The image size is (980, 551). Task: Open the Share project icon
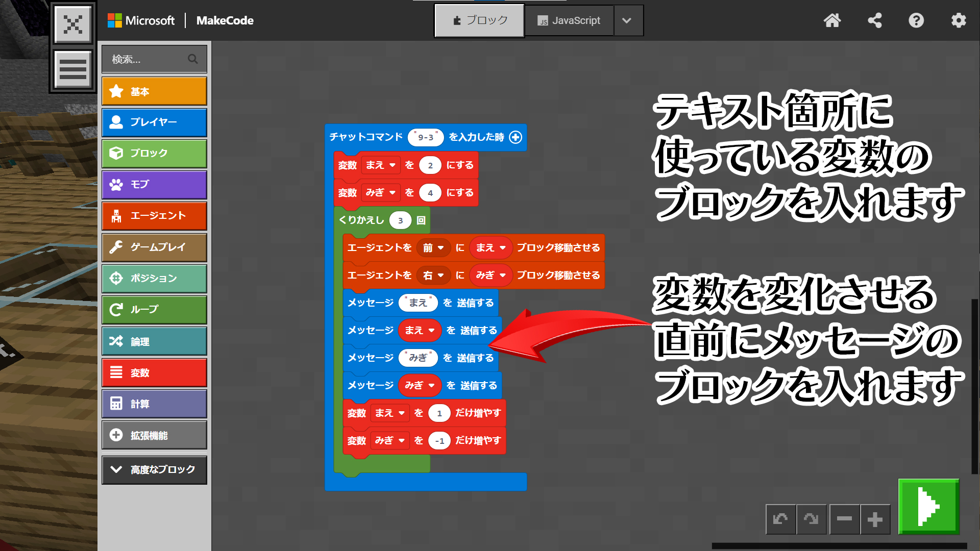pyautogui.click(x=874, y=20)
